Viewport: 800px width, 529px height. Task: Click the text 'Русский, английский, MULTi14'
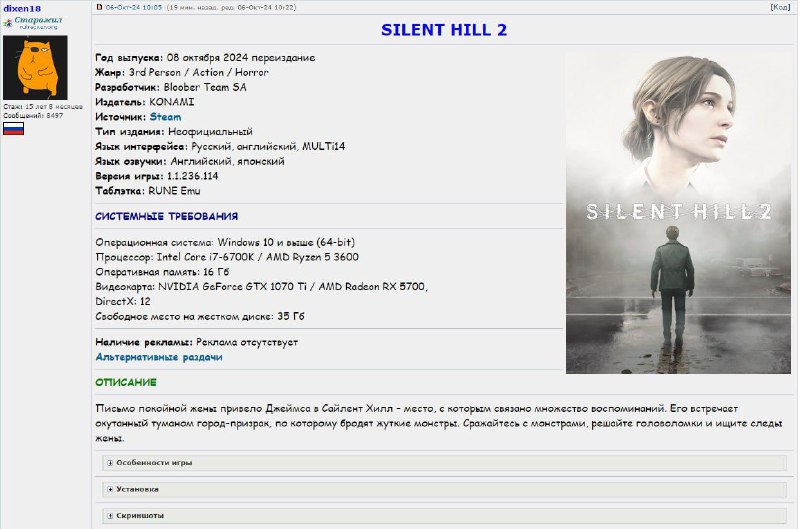268,146
